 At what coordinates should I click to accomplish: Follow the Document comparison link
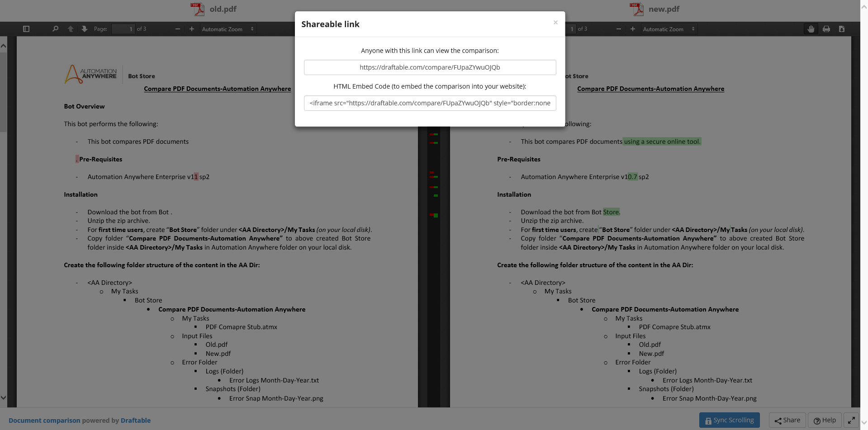tap(44, 421)
